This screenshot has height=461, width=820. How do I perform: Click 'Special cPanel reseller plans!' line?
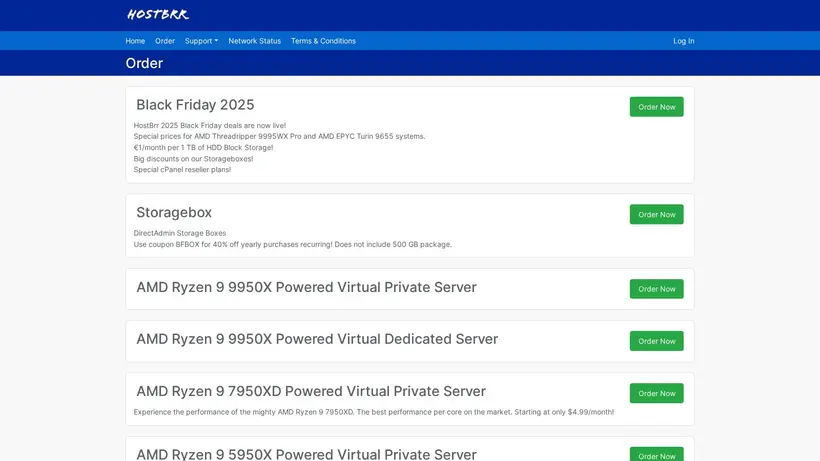pos(182,169)
